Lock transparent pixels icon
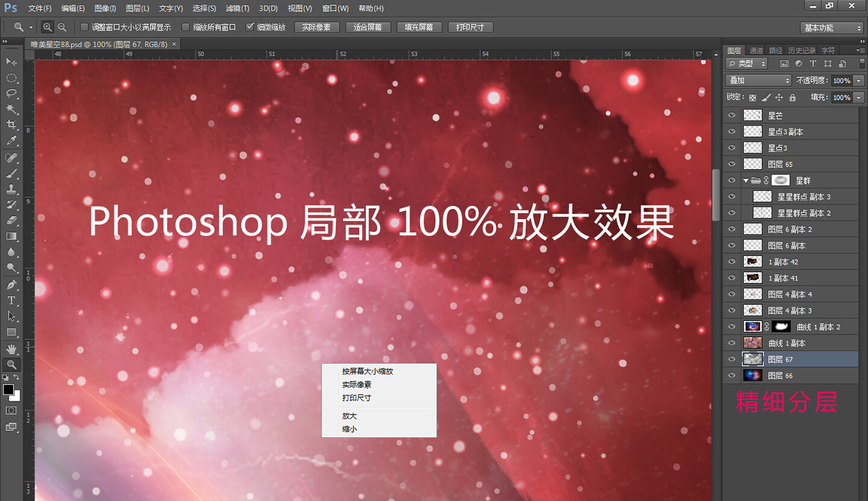The image size is (868, 501). coord(753,98)
